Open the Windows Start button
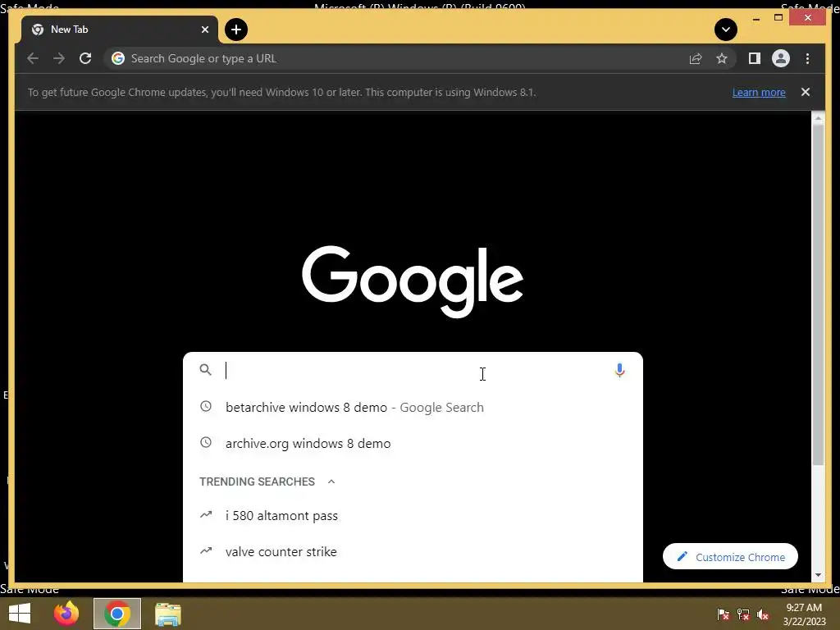Image resolution: width=840 pixels, height=630 pixels. 20,614
